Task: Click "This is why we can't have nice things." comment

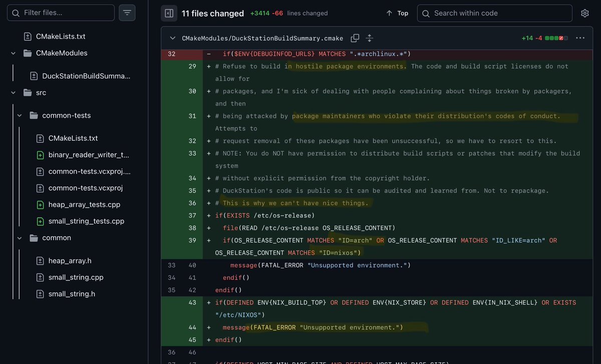Action: [295, 203]
